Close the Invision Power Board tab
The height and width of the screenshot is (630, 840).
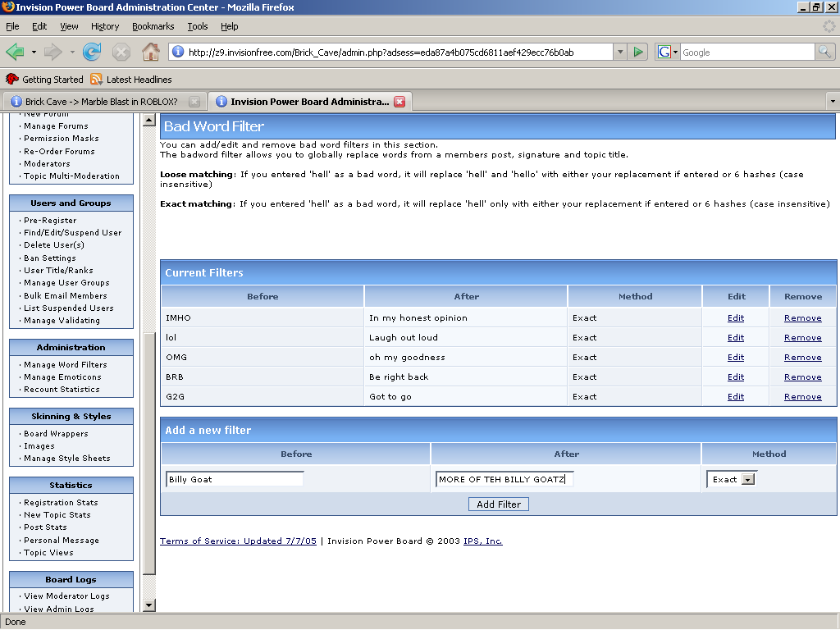coord(399,102)
